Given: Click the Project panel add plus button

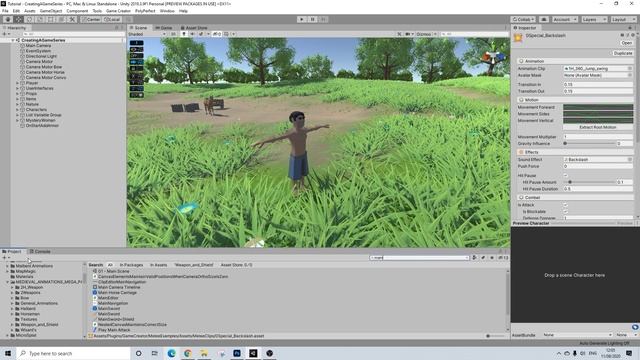Looking at the screenshot, I should coord(4,258).
